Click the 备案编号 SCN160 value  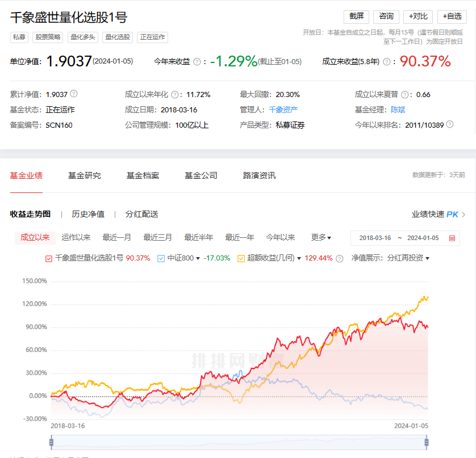[x=59, y=125]
